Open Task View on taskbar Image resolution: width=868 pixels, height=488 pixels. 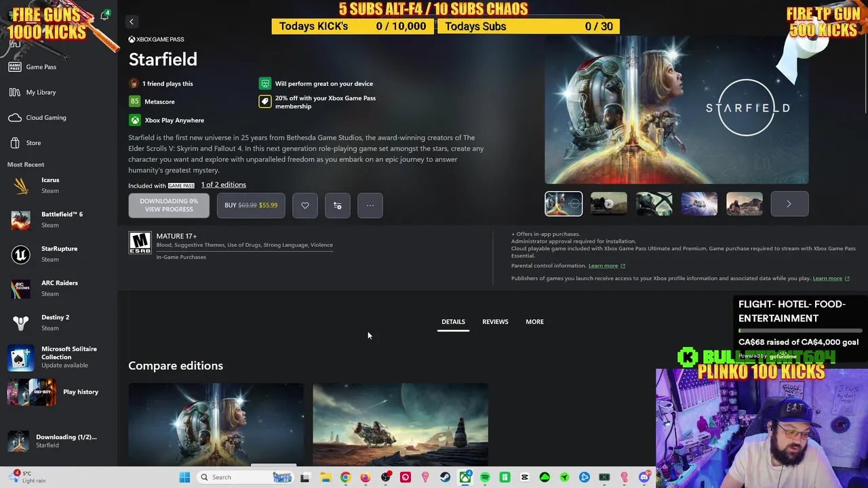click(305, 477)
